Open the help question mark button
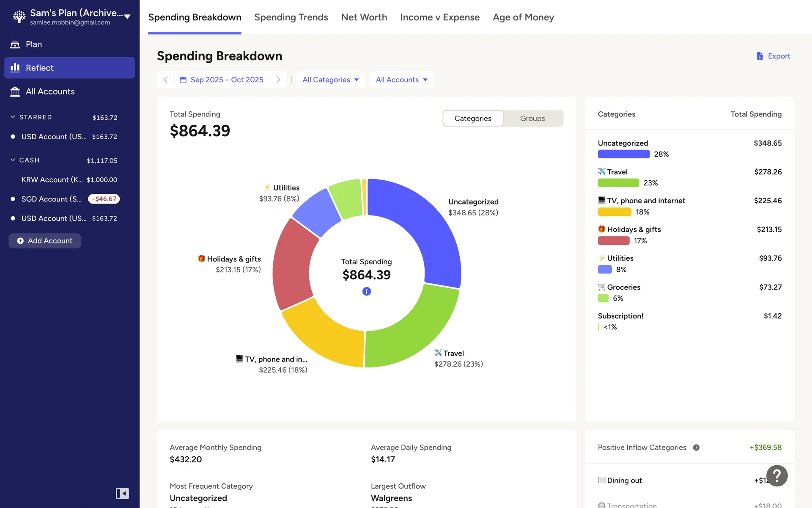 pyautogui.click(x=776, y=476)
